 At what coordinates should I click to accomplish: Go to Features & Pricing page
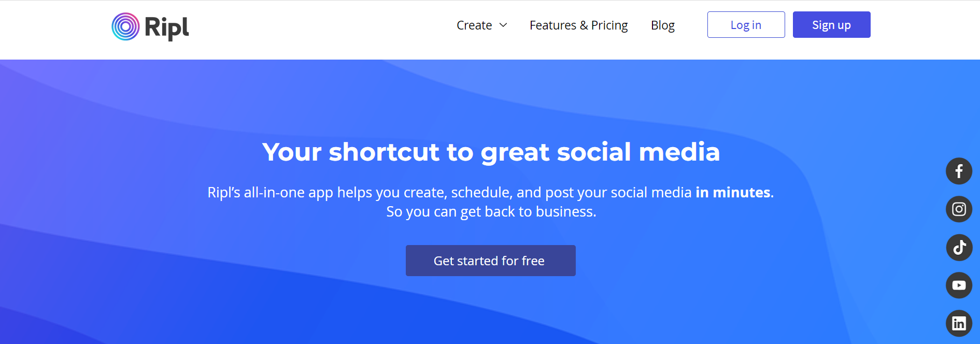pyautogui.click(x=578, y=25)
